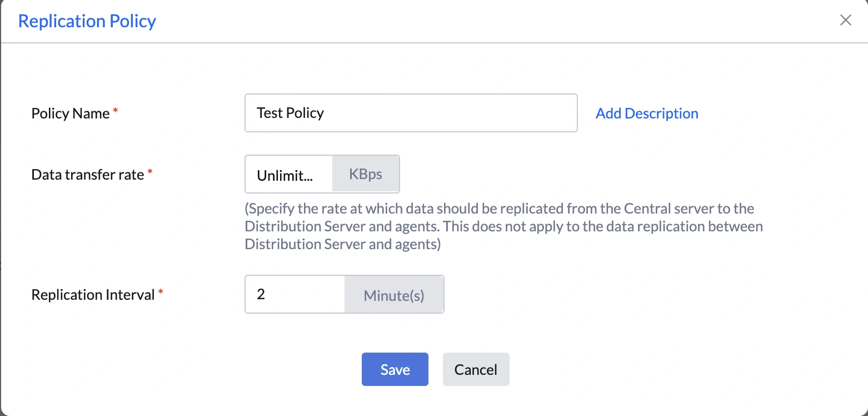Select the interval value showing 2
Viewport: 868px width, 416px height.
261,294
